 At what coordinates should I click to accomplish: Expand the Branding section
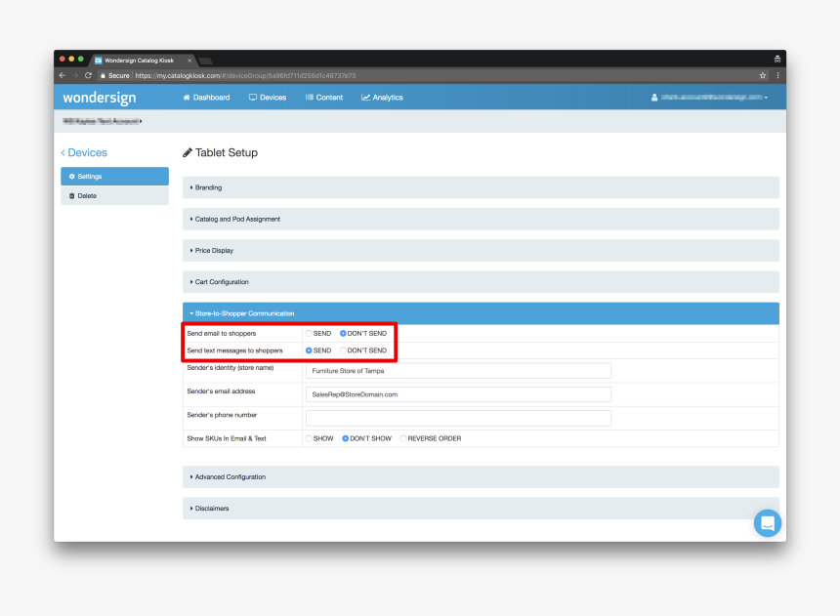point(208,187)
